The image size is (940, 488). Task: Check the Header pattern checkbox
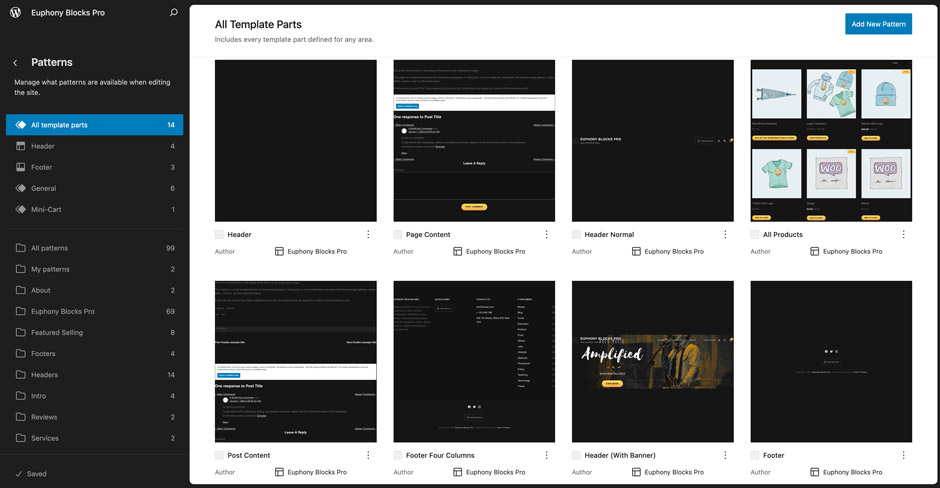[x=220, y=235]
